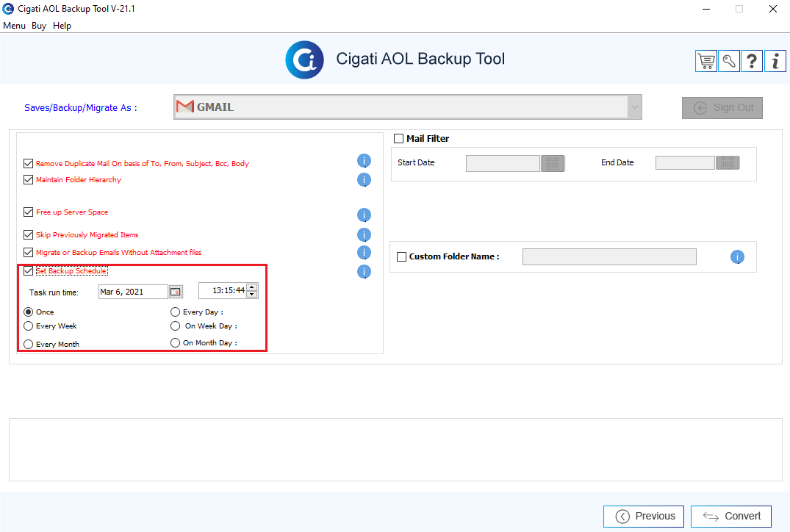This screenshot has width=790, height=532.
Task: Click the Cigati app icon in title bar
Action: coord(8,9)
